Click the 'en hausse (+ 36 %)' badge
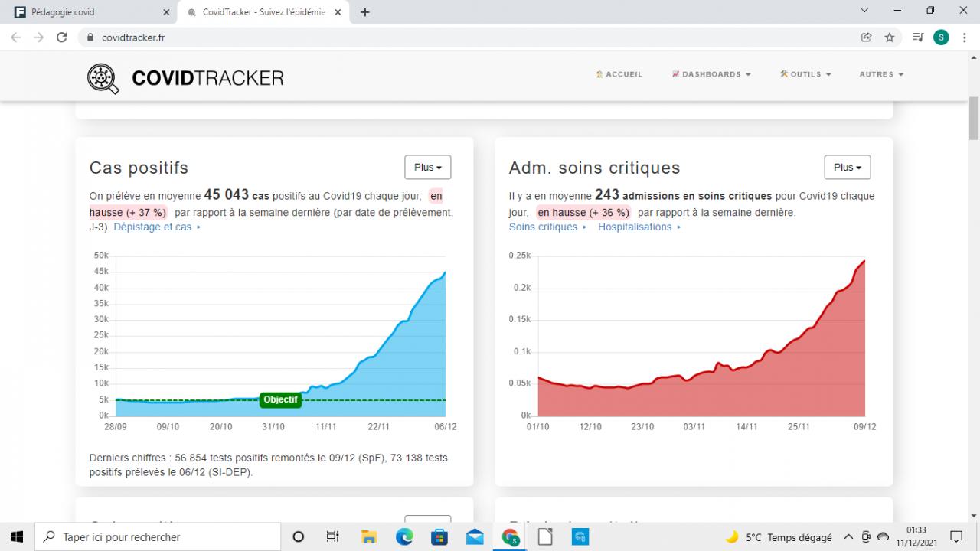 tap(583, 212)
